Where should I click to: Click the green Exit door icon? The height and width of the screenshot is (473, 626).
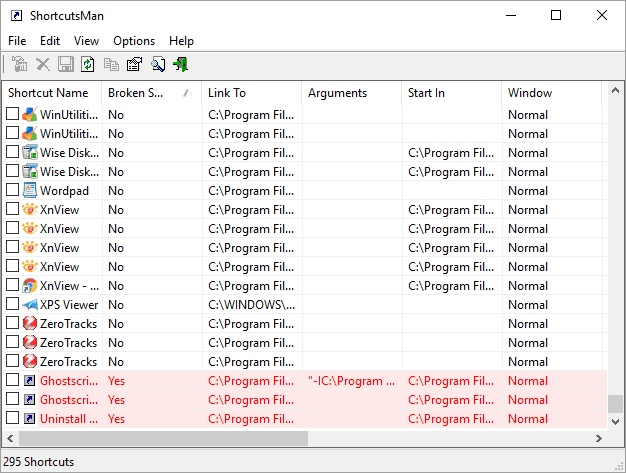(x=181, y=64)
